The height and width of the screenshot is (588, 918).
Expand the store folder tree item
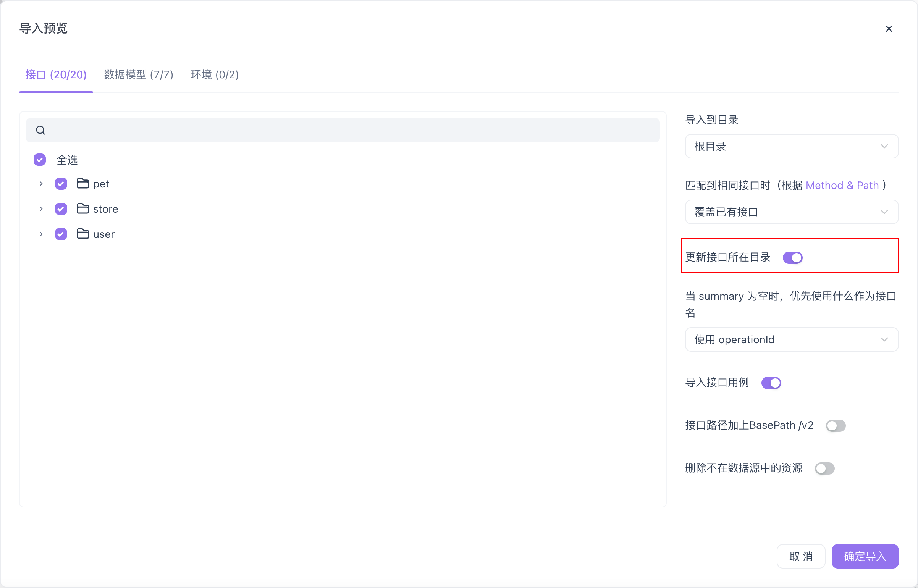42,209
